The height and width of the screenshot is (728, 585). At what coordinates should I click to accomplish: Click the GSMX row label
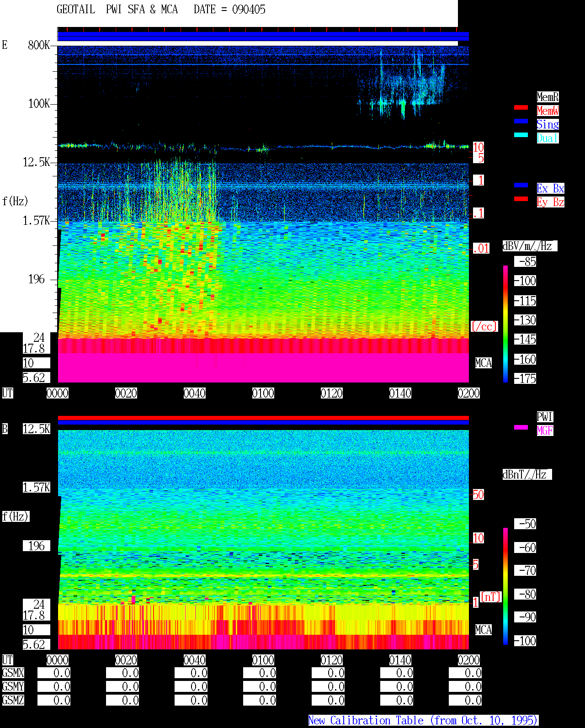(13, 673)
